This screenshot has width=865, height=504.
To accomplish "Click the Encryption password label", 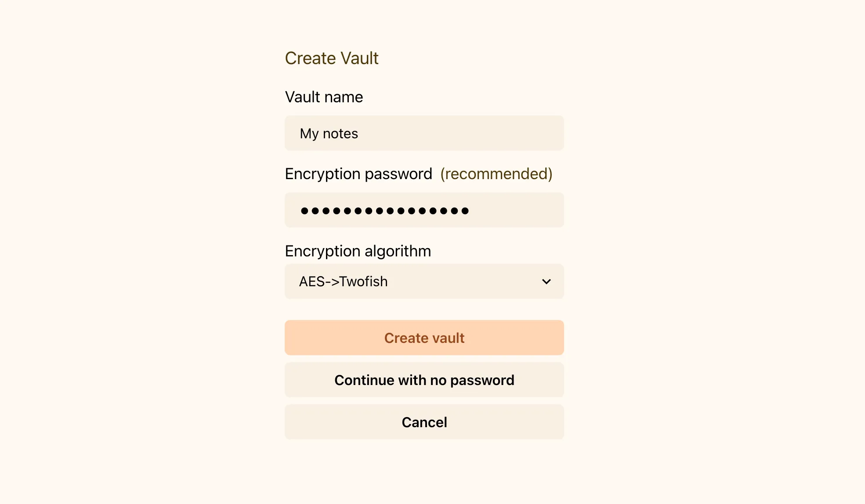I will click(358, 174).
